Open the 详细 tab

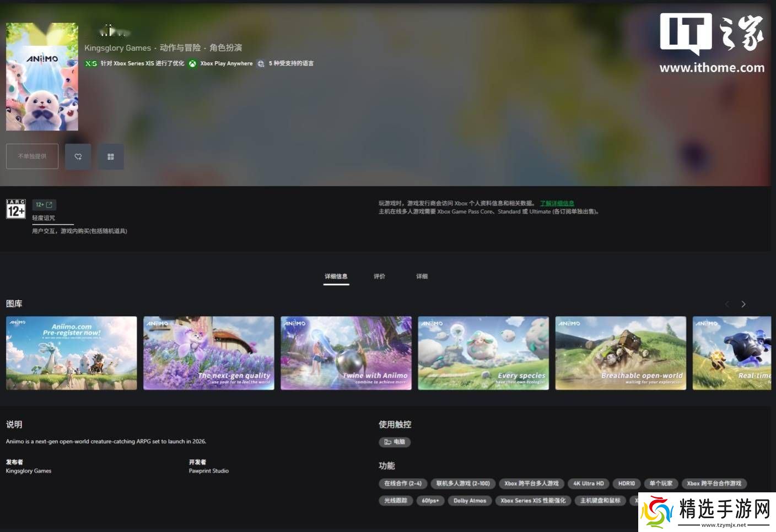(x=422, y=276)
